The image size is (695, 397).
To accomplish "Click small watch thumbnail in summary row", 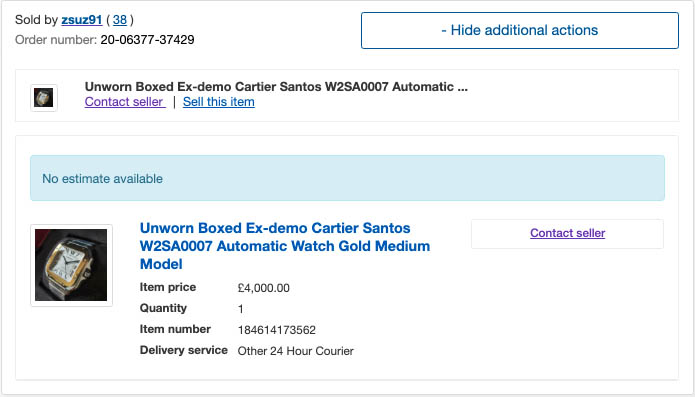I will coord(43,98).
